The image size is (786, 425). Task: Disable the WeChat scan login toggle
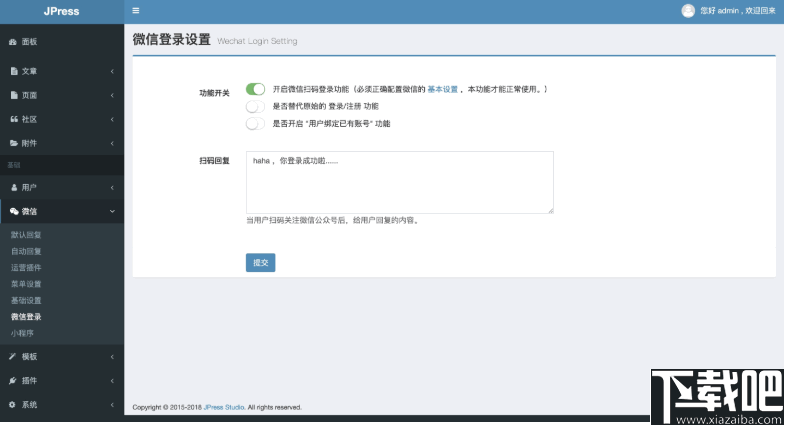(255, 89)
